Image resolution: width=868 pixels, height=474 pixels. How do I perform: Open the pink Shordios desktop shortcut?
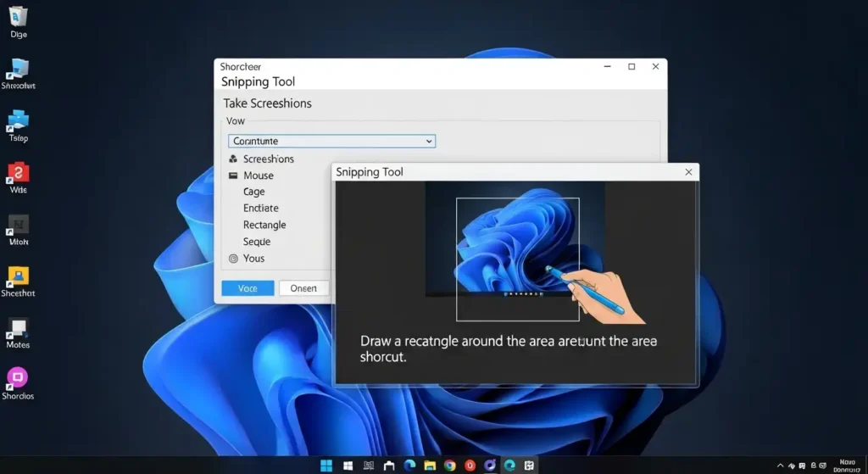click(19, 384)
